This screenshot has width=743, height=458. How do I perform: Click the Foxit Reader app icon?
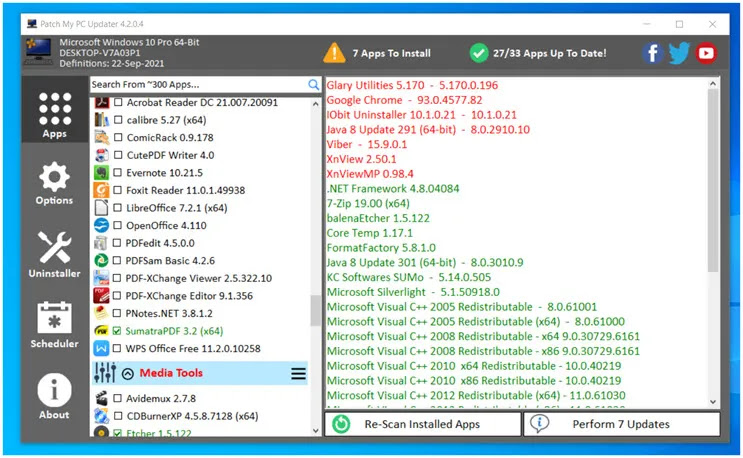point(101,190)
